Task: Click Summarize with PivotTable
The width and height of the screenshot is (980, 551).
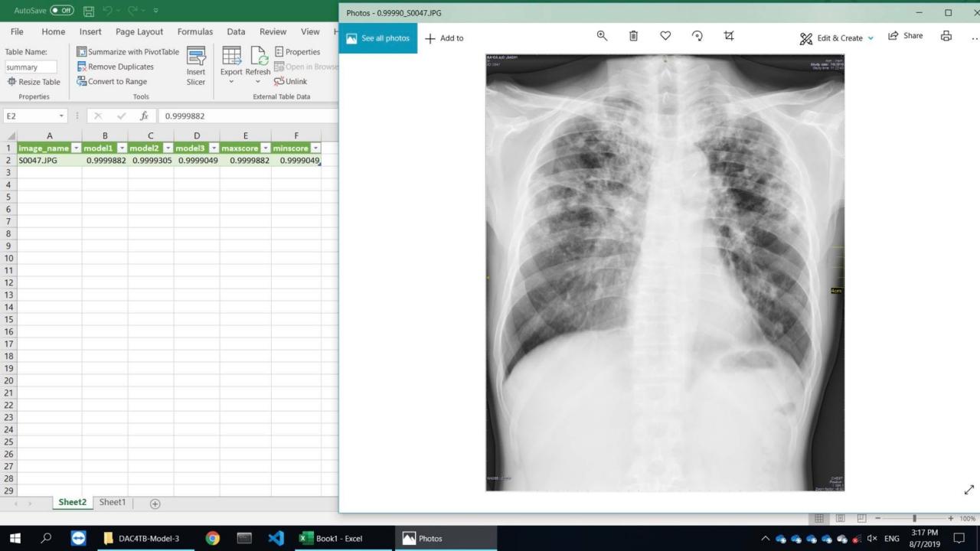Action: [x=128, y=52]
